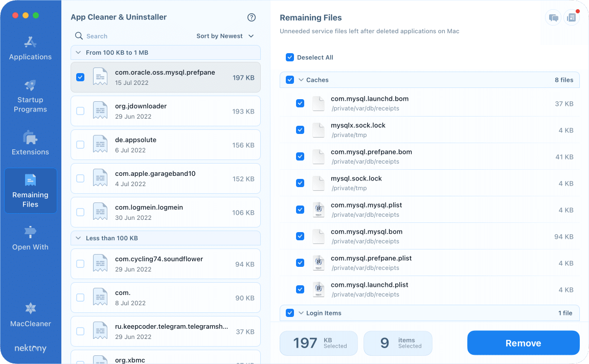The height and width of the screenshot is (364, 589).
Task: Click the 197 KB Selected indicator
Action: (319, 343)
